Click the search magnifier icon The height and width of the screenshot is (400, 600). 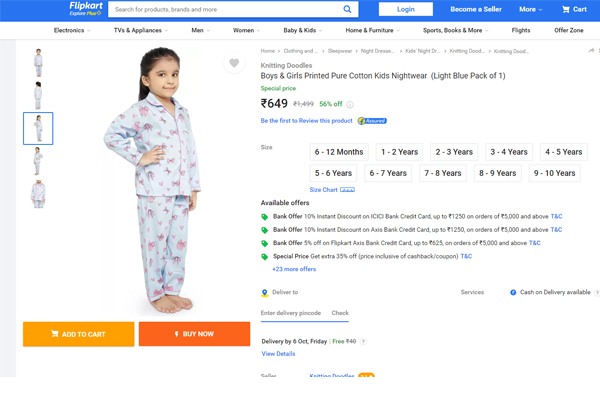tap(348, 9)
